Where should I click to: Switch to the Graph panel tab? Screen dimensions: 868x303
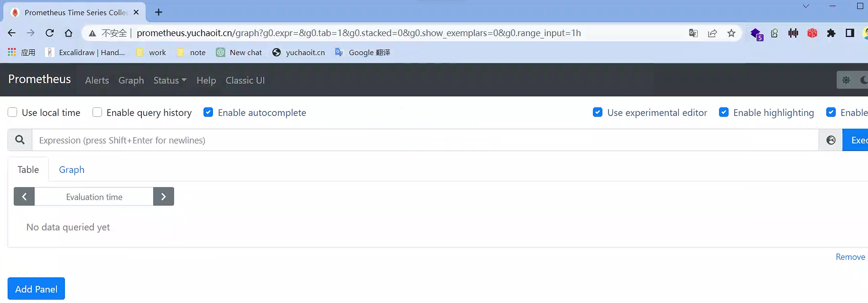coord(71,169)
